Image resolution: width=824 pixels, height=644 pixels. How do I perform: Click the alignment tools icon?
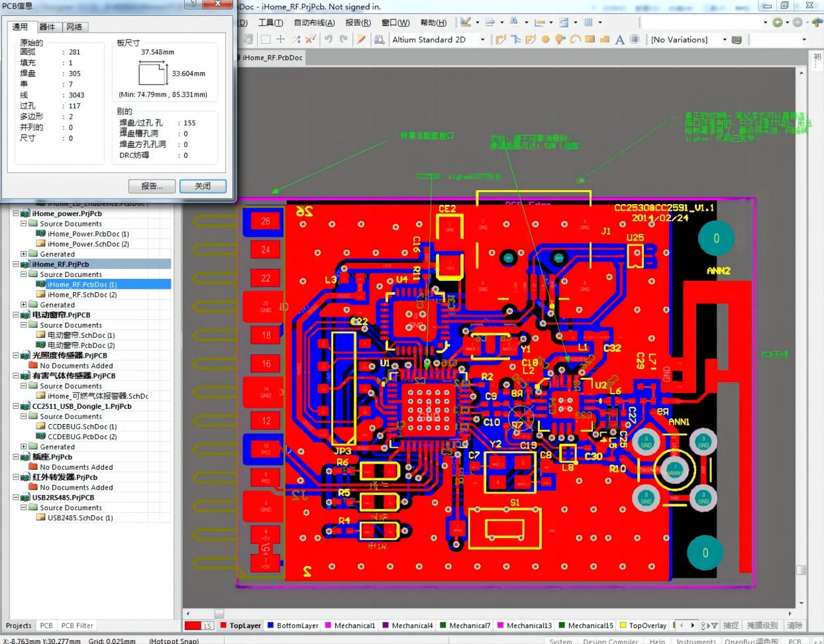coord(491,22)
